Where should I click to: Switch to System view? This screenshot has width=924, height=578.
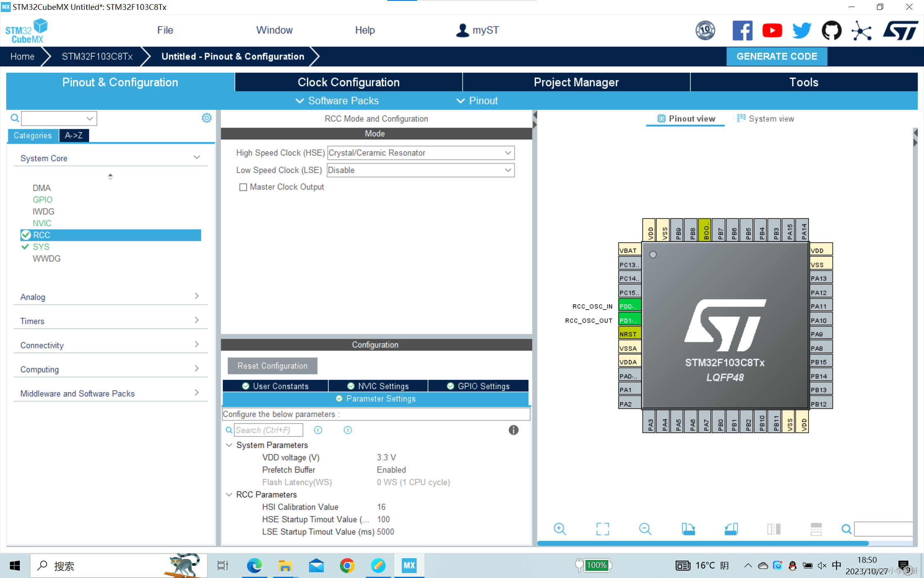tap(765, 118)
